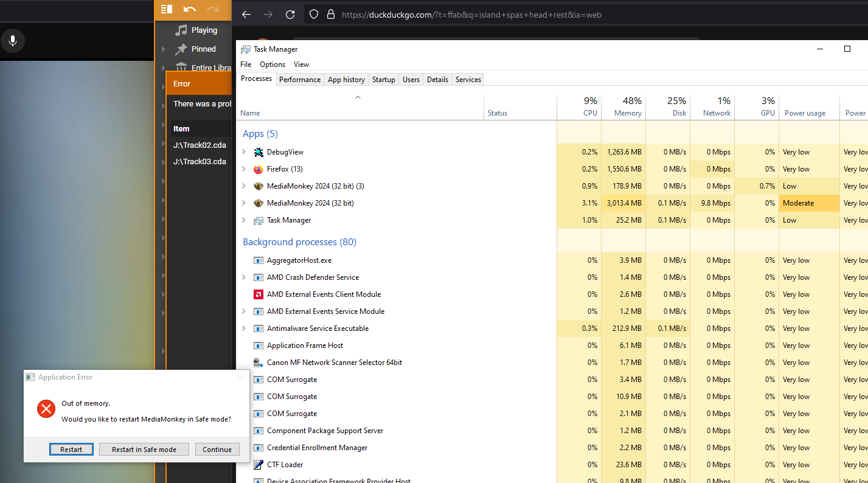
Task: Switch to the Performance tab
Action: tap(299, 80)
